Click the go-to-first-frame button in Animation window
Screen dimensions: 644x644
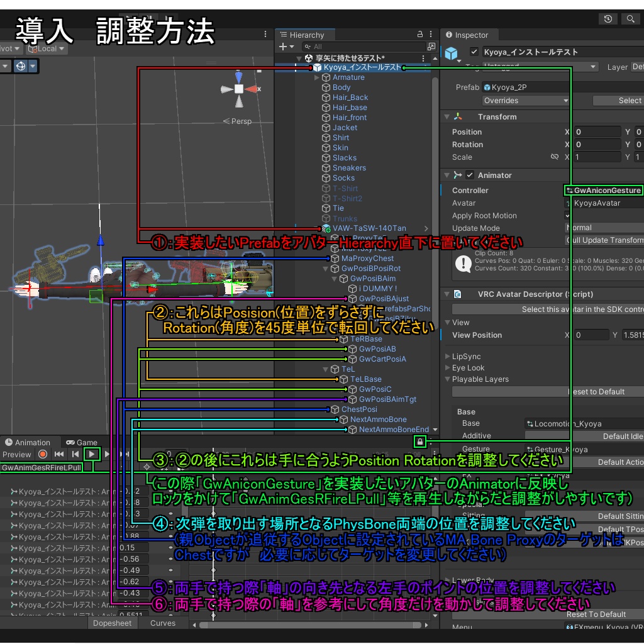click(x=58, y=454)
